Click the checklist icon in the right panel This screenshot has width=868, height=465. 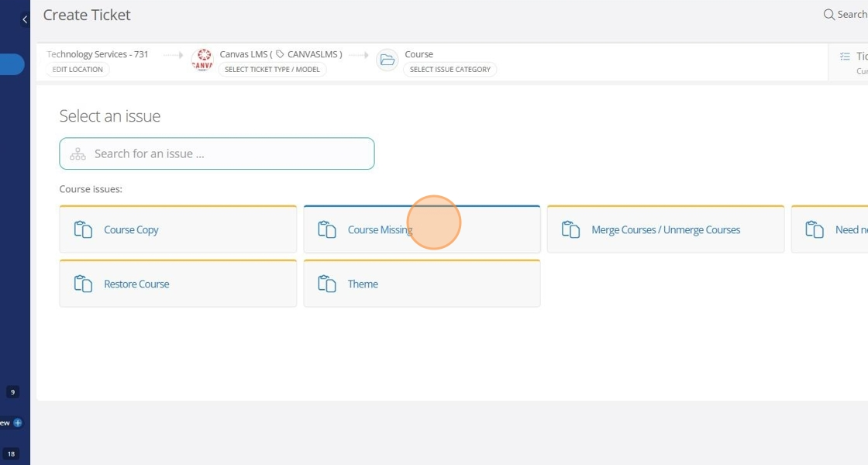pyautogui.click(x=846, y=57)
